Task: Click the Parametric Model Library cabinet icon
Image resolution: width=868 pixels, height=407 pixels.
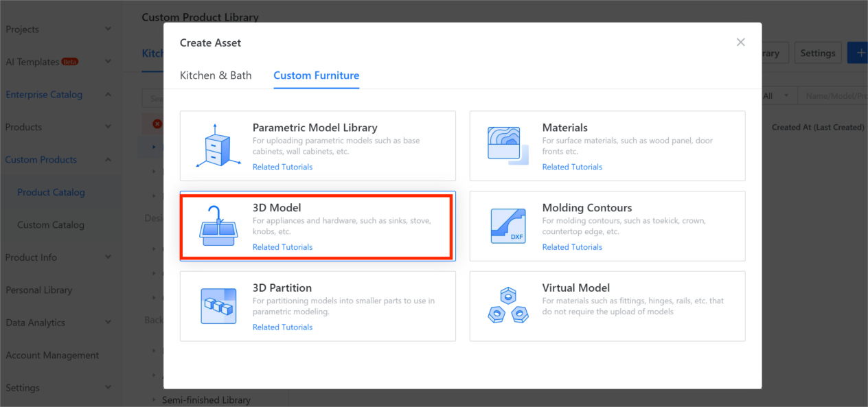Action: 216,146
